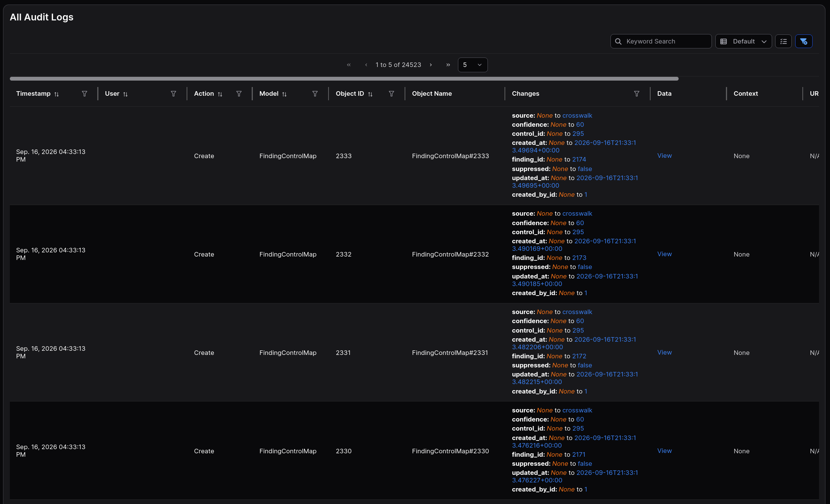Open Timestamp column filter
The height and width of the screenshot is (504, 830).
(x=84, y=93)
